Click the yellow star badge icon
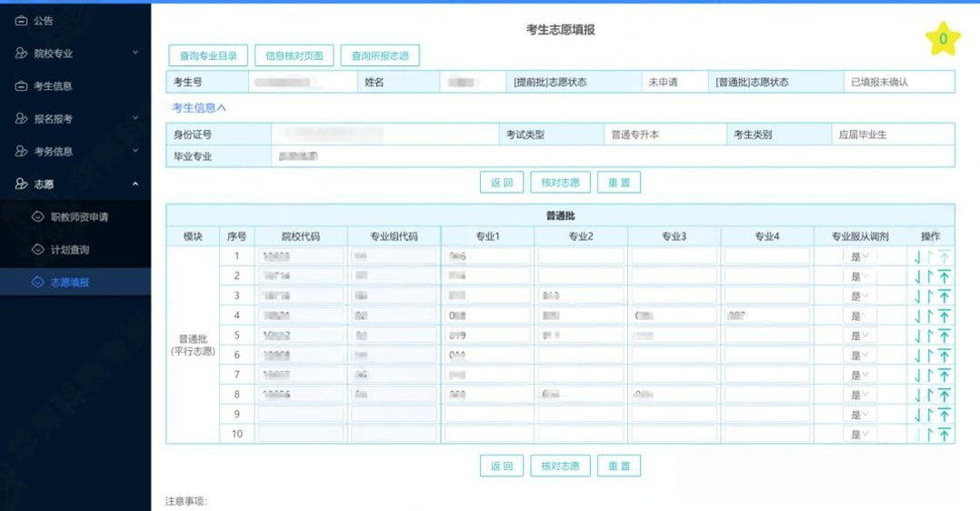 [943, 38]
